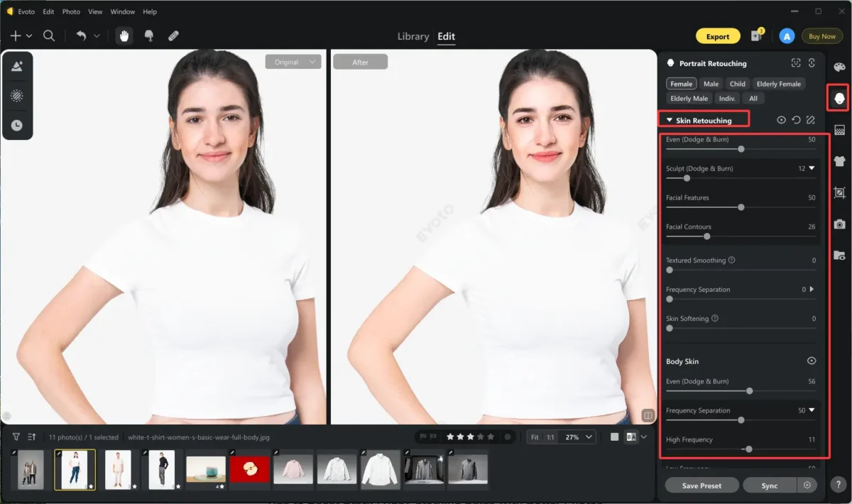Open the crop tool sidebar icon

coord(839,192)
